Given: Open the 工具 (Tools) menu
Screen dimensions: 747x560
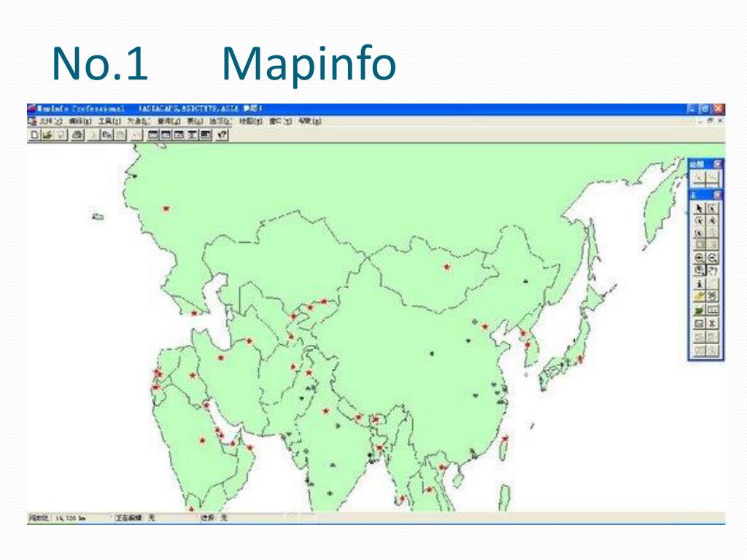Looking at the screenshot, I should (109, 122).
